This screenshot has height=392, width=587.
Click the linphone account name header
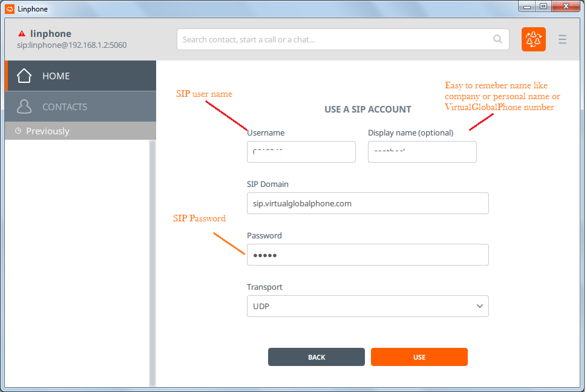[x=51, y=34]
